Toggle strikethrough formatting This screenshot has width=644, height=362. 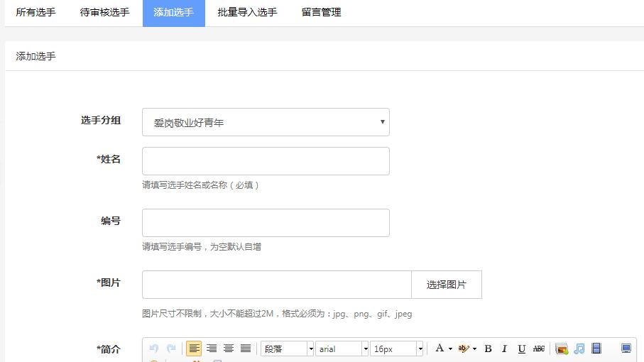[x=539, y=349]
